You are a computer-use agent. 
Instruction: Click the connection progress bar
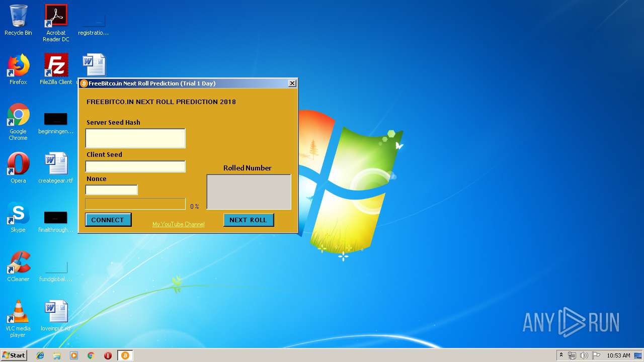(x=135, y=204)
